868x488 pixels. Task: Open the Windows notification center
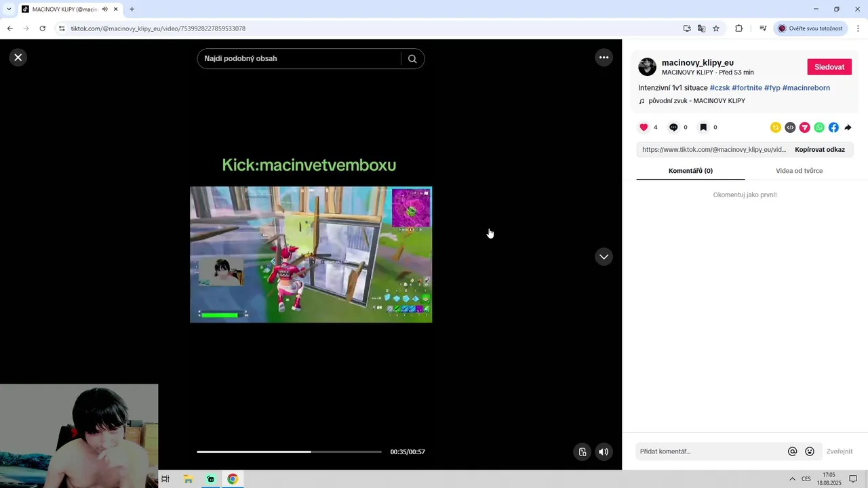point(854,479)
